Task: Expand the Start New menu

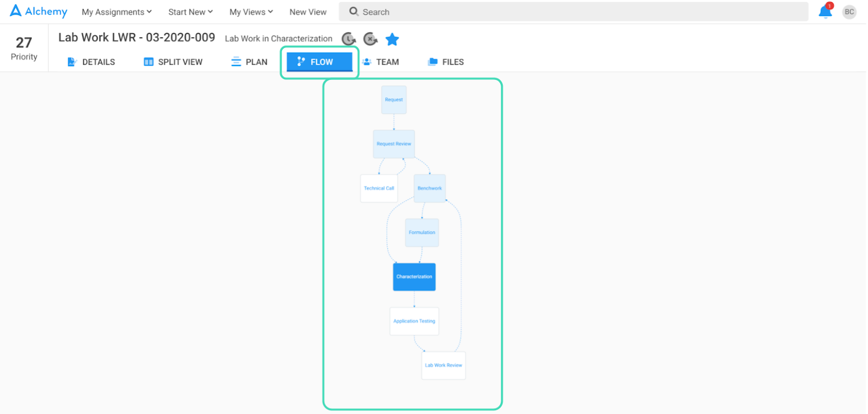Action: (190, 12)
